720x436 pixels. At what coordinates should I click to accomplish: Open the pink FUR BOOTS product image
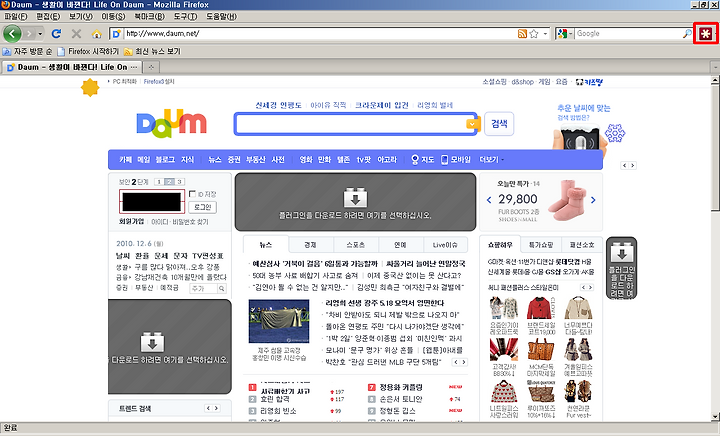[568, 201]
